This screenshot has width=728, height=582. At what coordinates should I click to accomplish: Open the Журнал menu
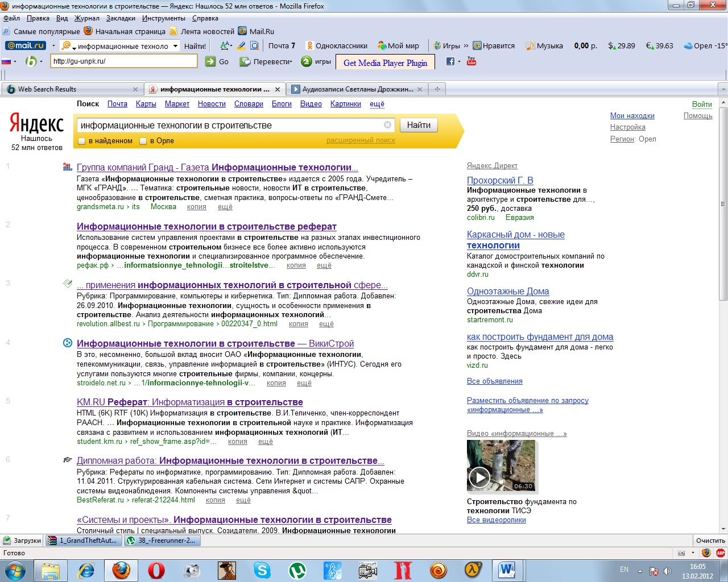86,18
